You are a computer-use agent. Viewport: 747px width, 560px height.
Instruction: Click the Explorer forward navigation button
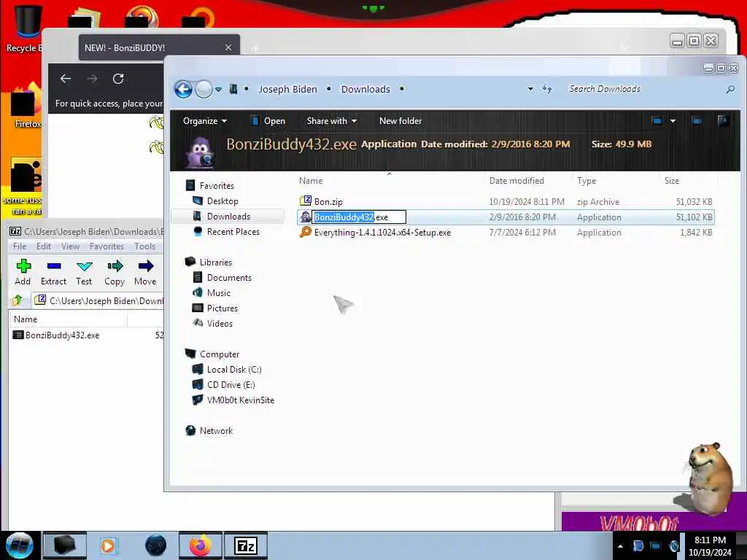204,89
